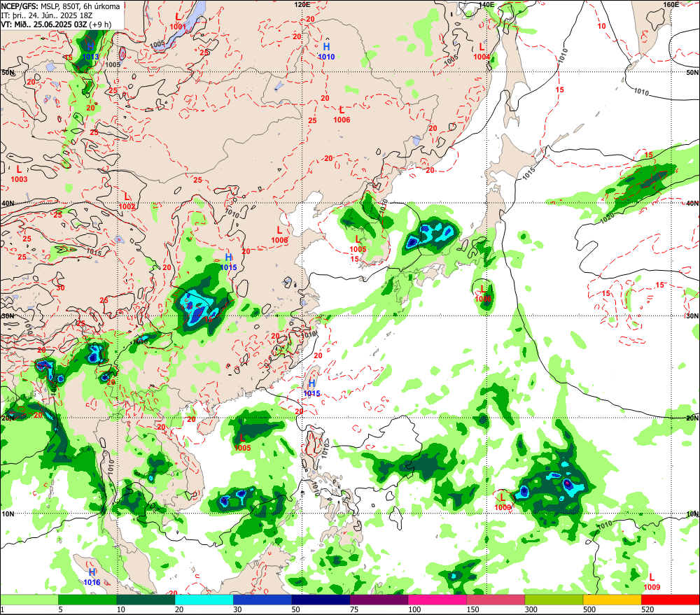The width and height of the screenshot is (700, 615).
Task: Click the L 1009 low at bottom-right corner
Action: coord(652,582)
